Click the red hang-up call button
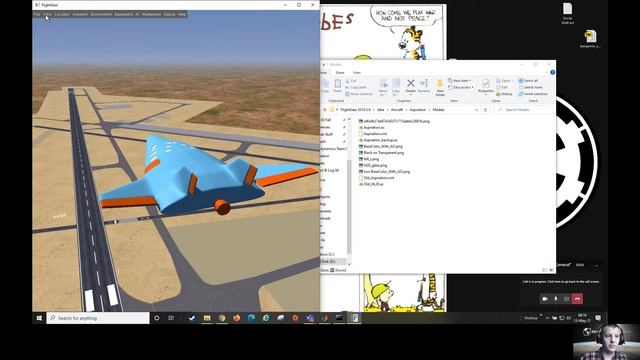This screenshot has width=640, height=360. click(x=577, y=299)
